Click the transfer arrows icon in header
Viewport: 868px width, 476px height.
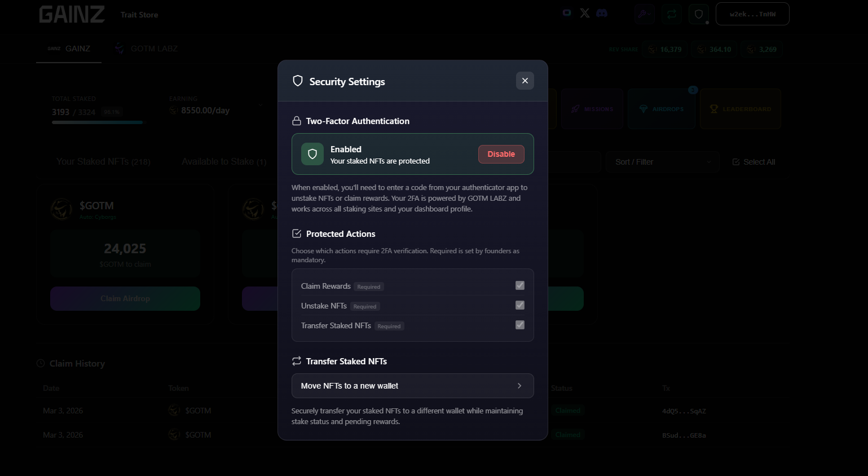(672, 14)
